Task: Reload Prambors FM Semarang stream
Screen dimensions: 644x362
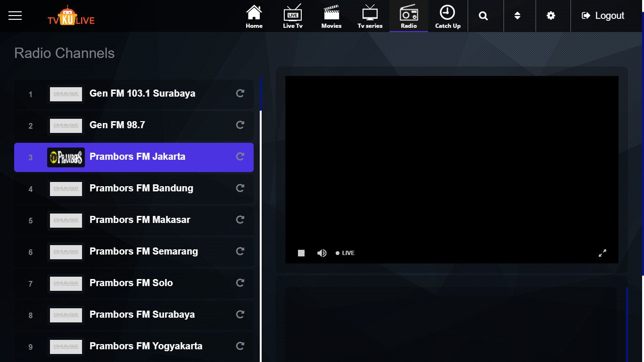Action: 240,251
